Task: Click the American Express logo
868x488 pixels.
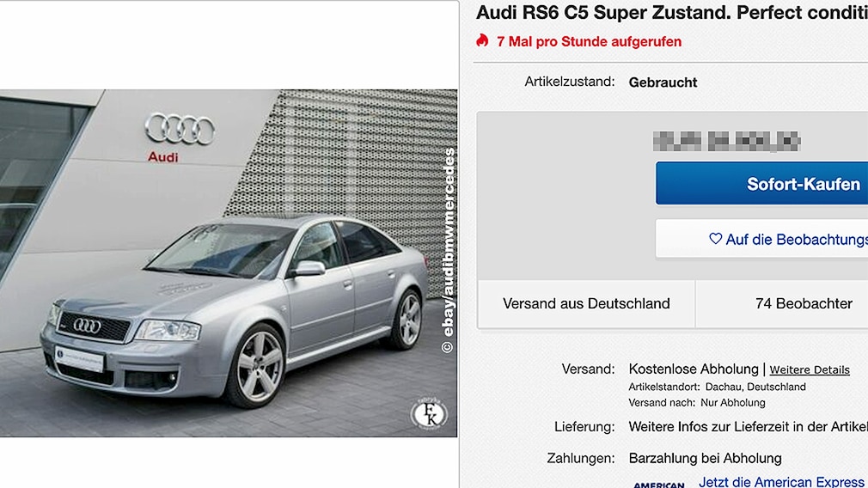Action: point(659,484)
